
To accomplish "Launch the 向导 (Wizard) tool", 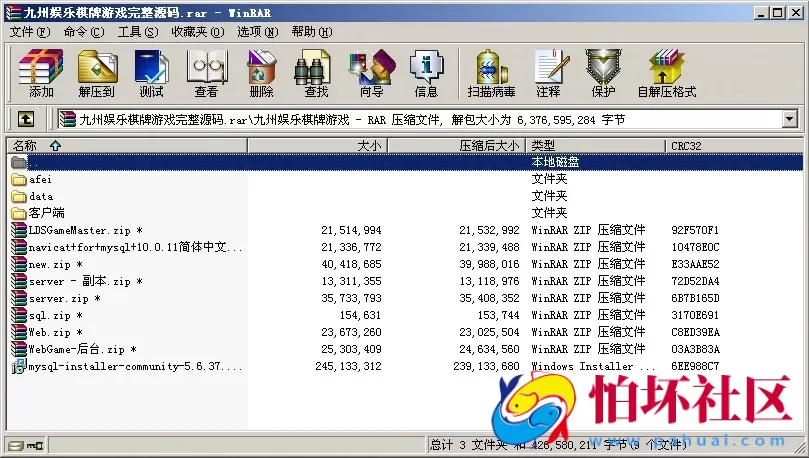I will click(371, 73).
